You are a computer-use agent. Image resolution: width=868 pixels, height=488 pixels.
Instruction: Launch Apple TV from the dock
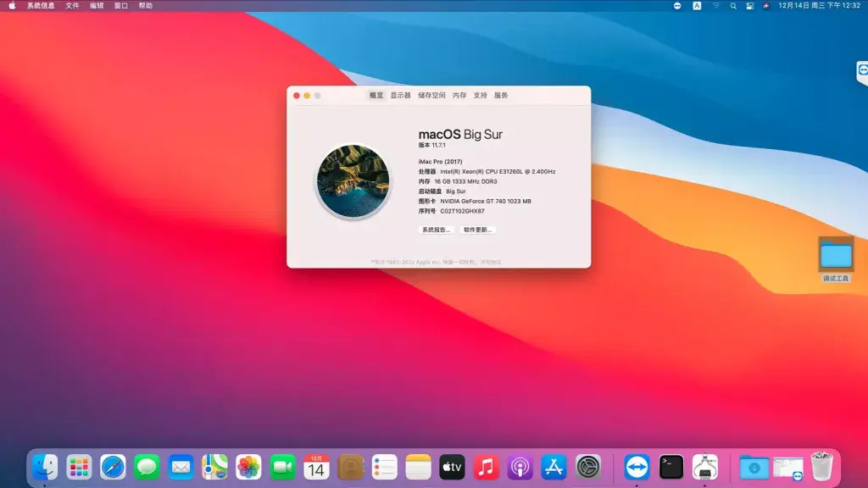(453, 468)
